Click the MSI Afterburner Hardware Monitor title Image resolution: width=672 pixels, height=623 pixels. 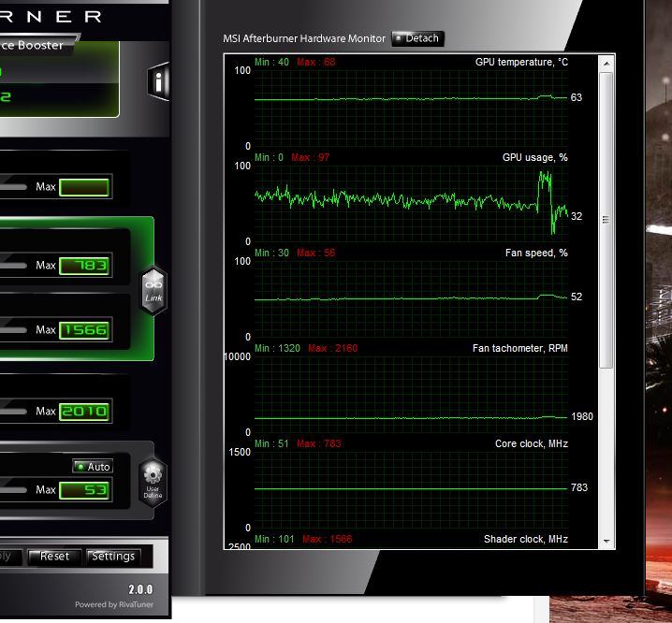coord(304,38)
